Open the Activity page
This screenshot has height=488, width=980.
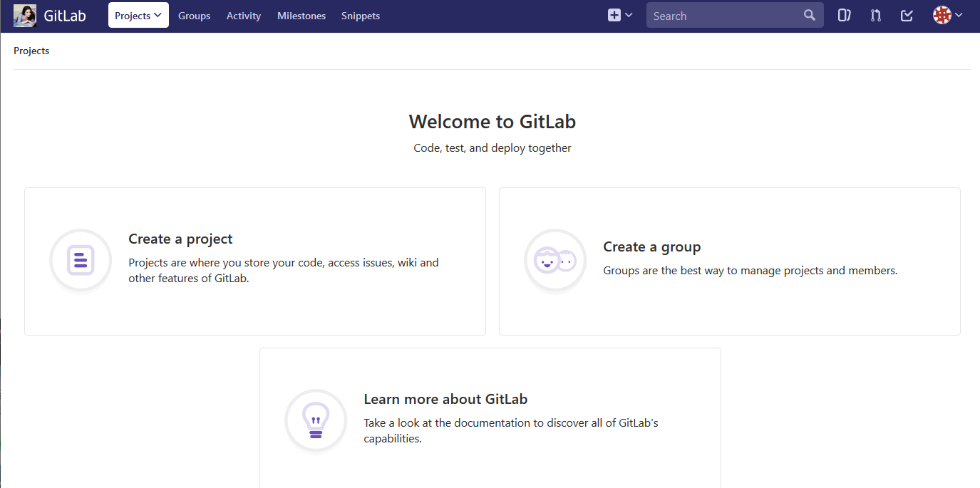(x=244, y=16)
